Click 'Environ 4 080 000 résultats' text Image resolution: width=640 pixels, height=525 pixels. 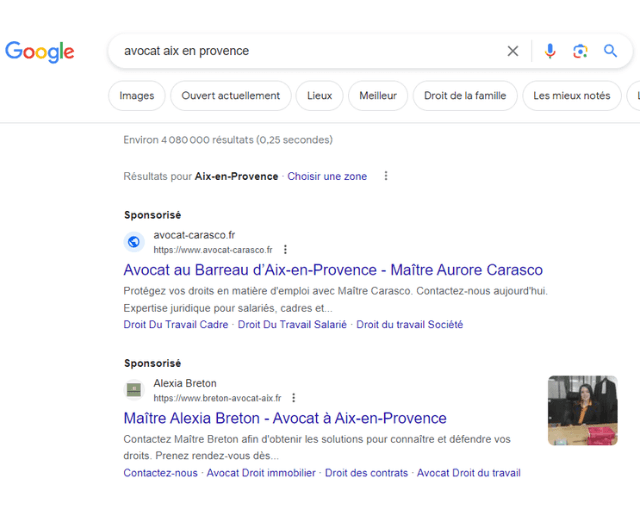coord(228,140)
